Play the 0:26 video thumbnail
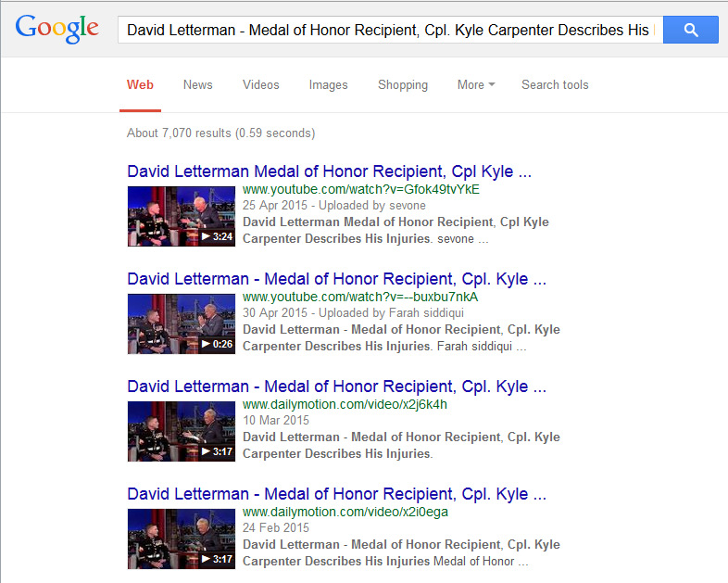Image resolution: width=728 pixels, height=583 pixels. coord(181,323)
